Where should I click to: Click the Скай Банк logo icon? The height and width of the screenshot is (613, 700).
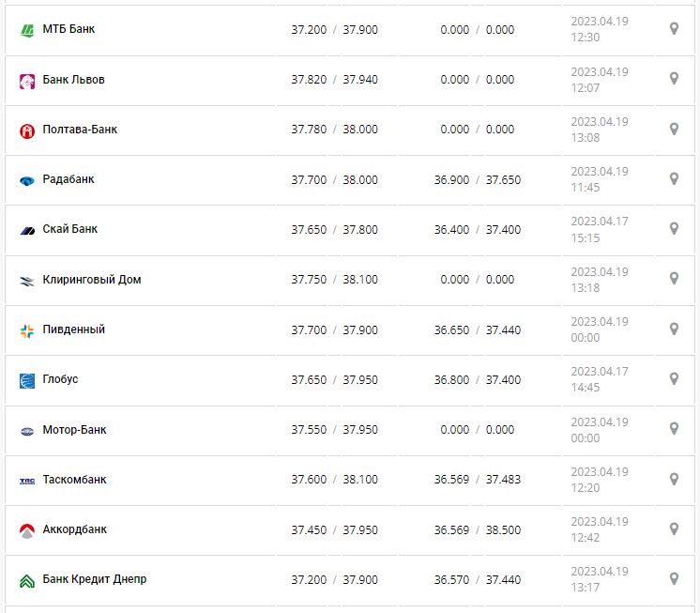click(27, 230)
